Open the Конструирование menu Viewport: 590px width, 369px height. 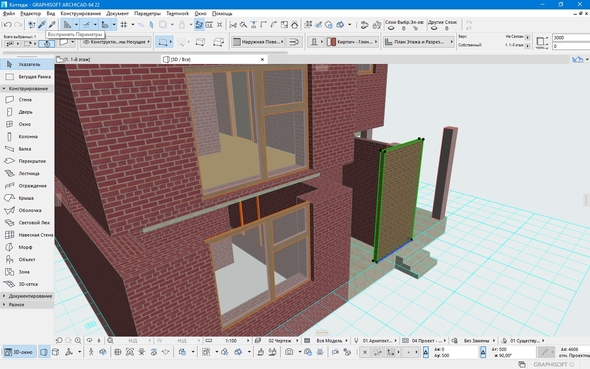(x=81, y=14)
